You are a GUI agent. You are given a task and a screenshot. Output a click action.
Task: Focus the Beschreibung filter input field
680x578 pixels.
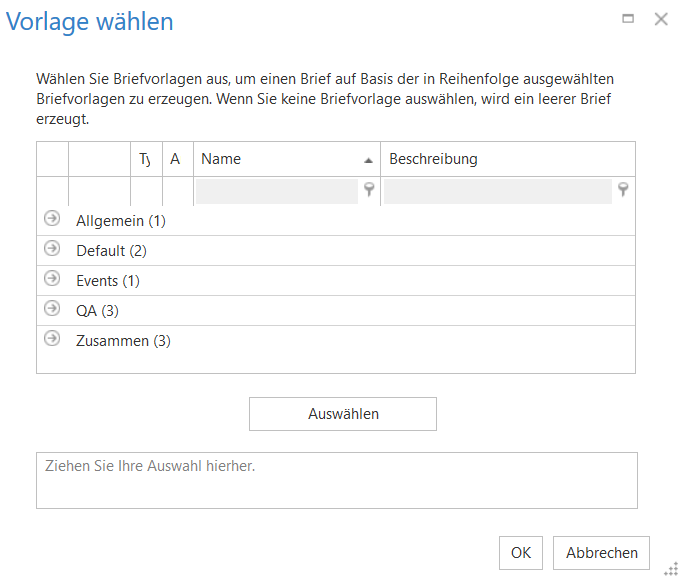[497, 191]
